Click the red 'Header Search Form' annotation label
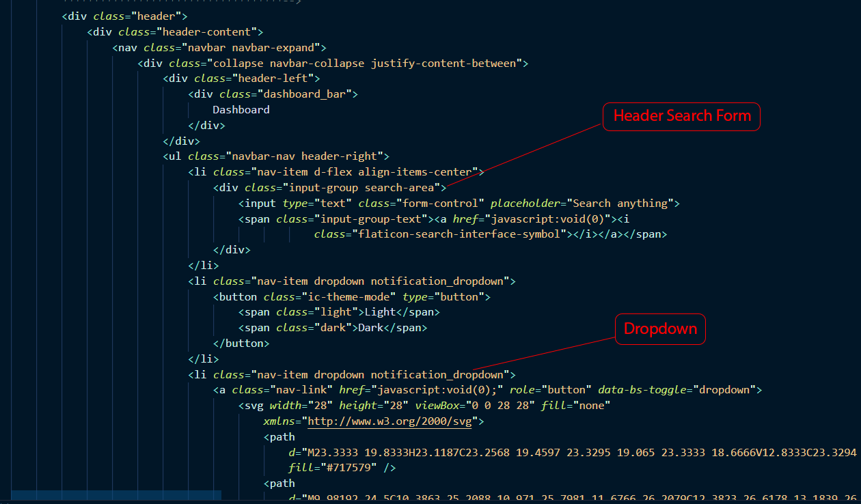Viewport: 861px width, 504px height. coord(681,117)
